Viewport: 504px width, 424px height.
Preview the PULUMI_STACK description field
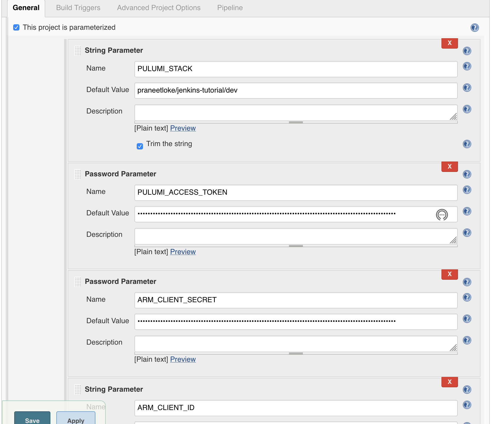[x=183, y=128]
